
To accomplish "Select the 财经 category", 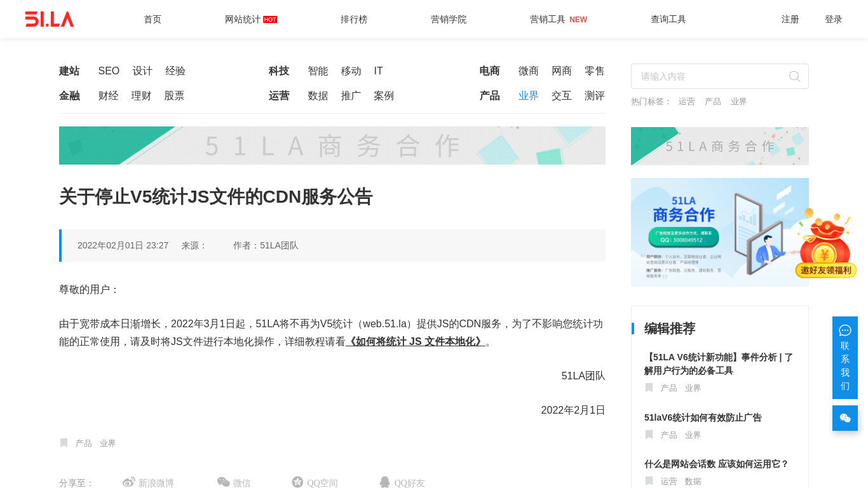I will pos(108,96).
